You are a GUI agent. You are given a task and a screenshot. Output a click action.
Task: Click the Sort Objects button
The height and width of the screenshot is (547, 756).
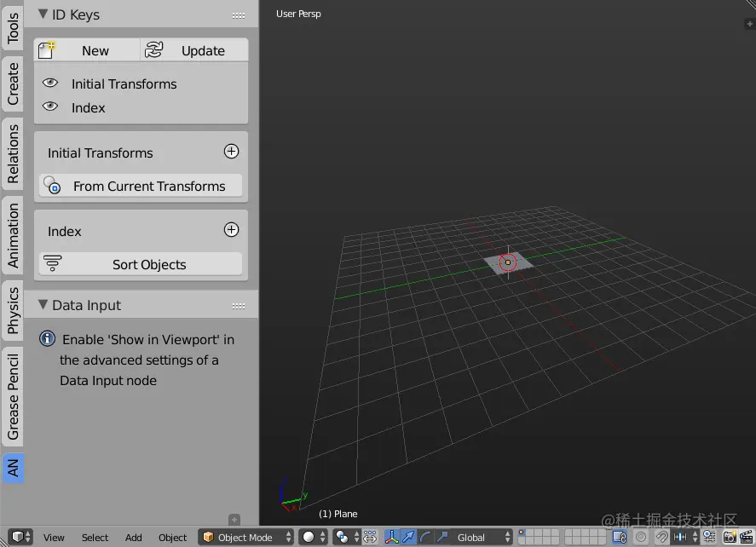click(x=141, y=264)
